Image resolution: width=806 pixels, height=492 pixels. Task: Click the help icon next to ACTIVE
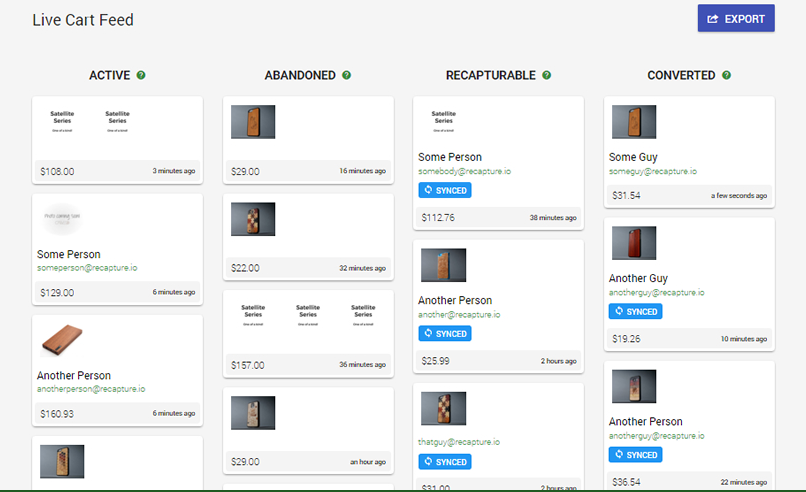[141, 75]
